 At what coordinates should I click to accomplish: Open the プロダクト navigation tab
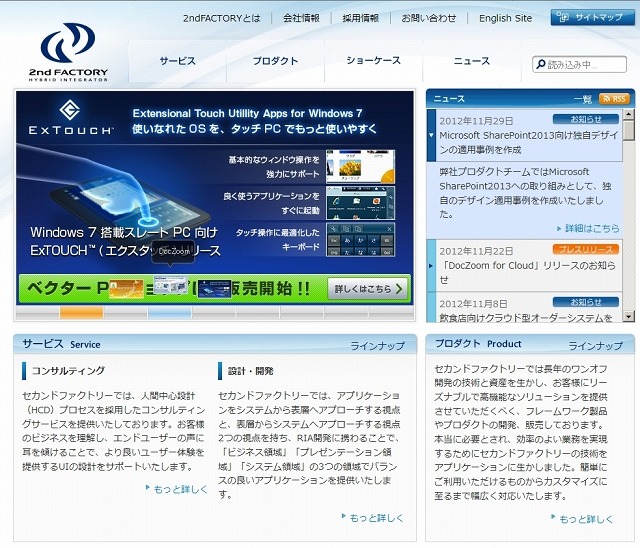(276, 61)
